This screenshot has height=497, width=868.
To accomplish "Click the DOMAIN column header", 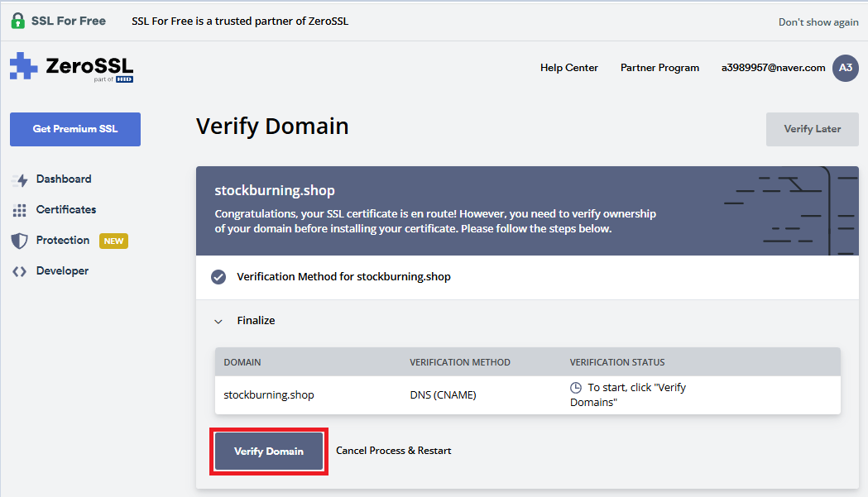I will pos(242,362).
